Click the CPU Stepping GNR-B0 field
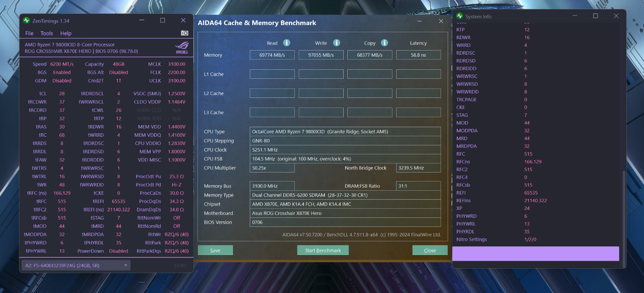 (x=345, y=141)
